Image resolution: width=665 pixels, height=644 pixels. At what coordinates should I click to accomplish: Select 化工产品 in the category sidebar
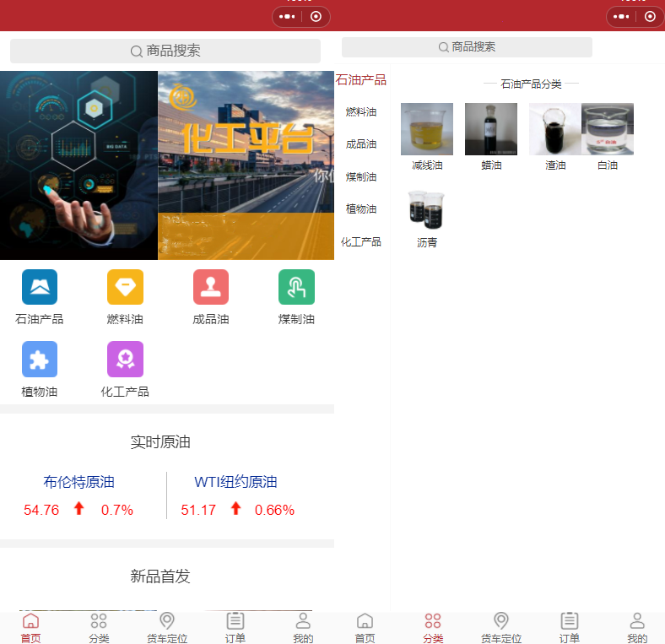(361, 242)
